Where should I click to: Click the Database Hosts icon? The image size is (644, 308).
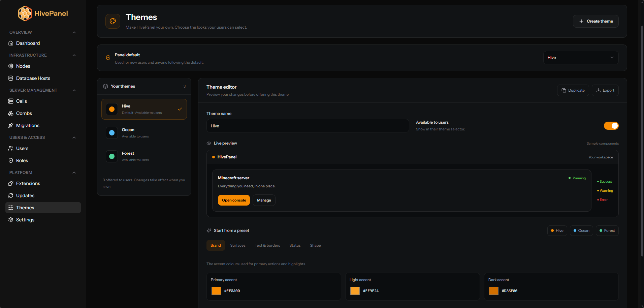click(x=11, y=78)
